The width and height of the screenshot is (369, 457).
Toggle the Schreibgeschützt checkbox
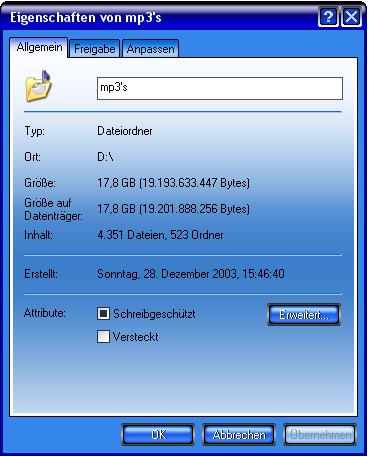[x=103, y=314]
